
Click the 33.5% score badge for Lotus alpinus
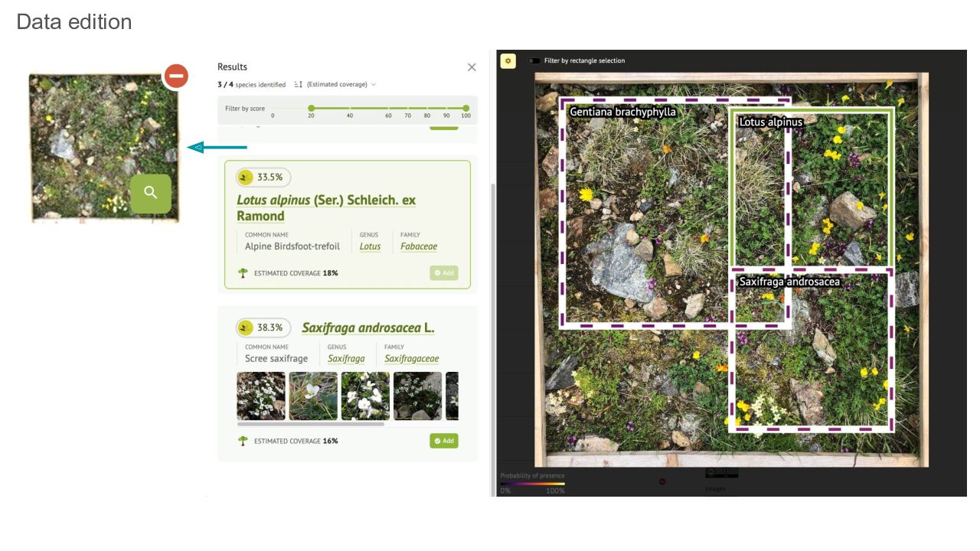(263, 178)
